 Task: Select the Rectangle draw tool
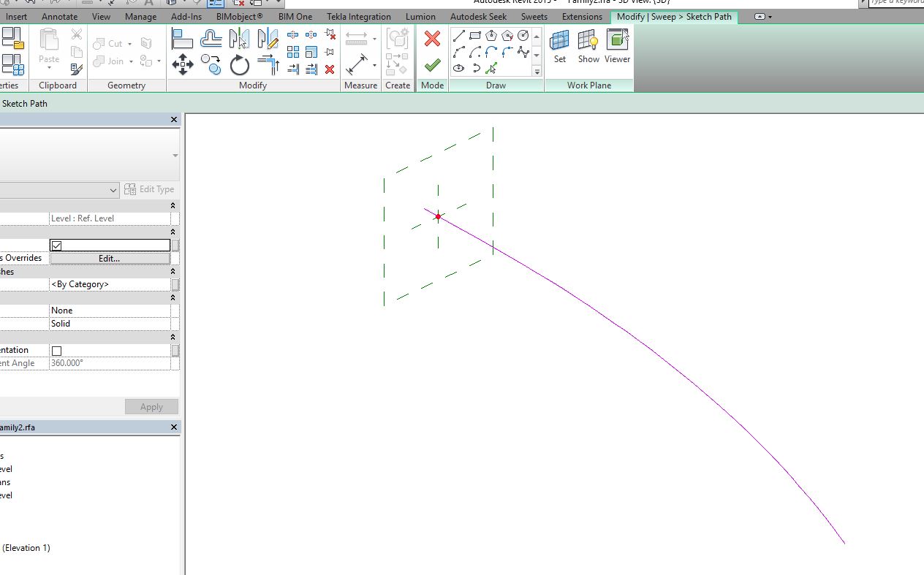(476, 34)
